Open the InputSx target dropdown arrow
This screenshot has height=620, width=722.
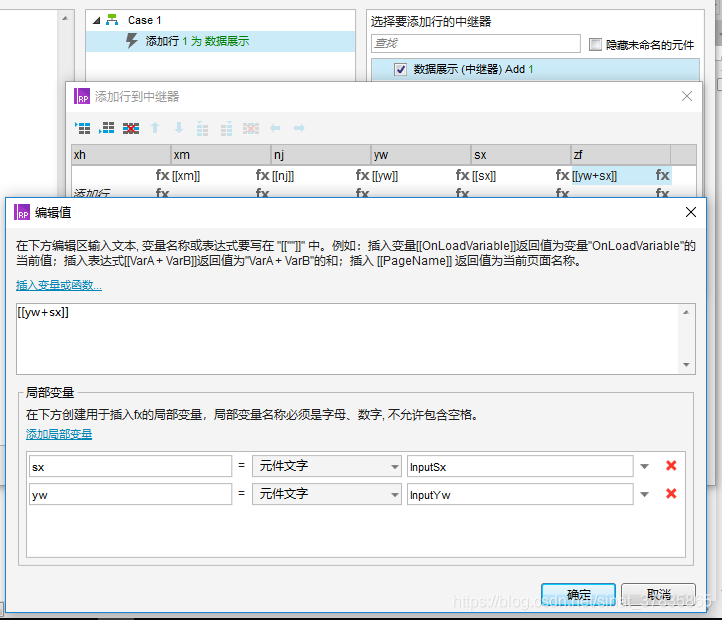click(645, 467)
